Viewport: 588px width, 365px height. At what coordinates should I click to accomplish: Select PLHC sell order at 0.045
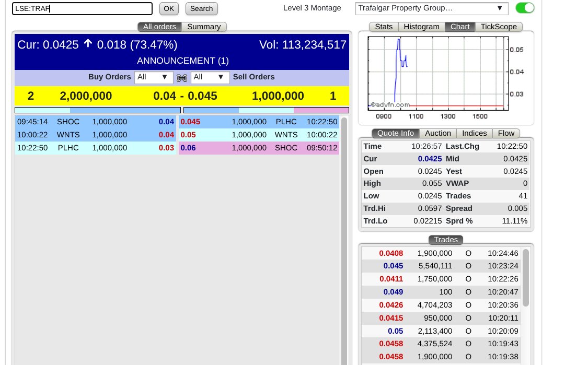coord(259,122)
